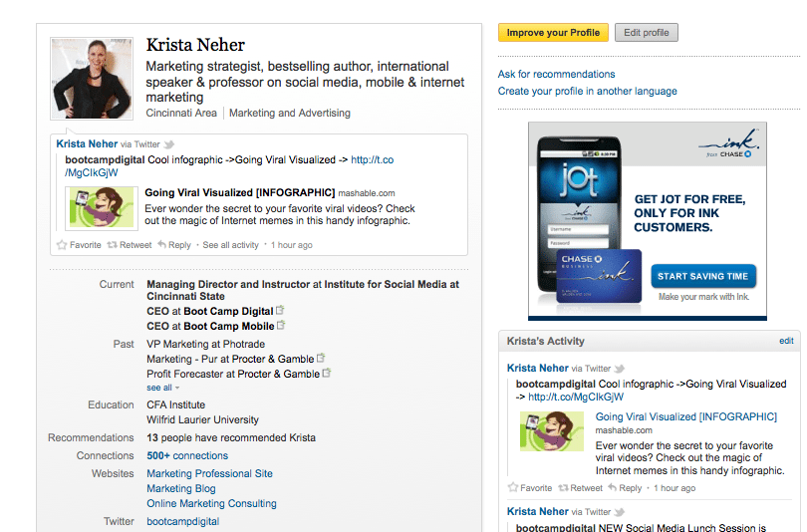Click edit link in Krista's Activity header
This screenshot has width=807, height=532.
point(786,341)
